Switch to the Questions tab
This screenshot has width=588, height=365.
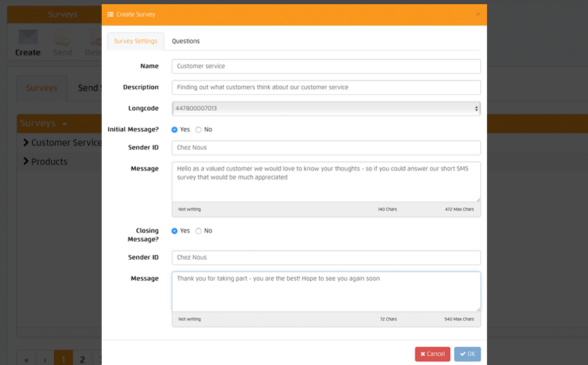(x=185, y=42)
